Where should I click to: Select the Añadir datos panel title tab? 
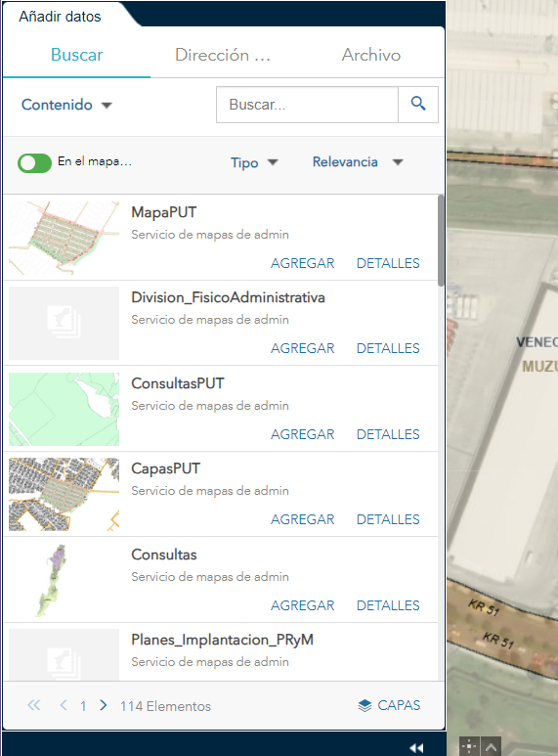(x=61, y=17)
